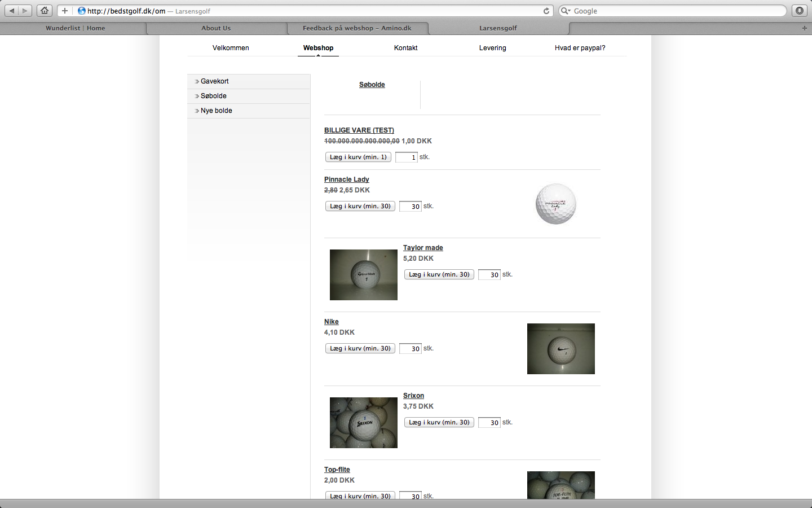Open the Top-flite product link

[x=337, y=470]
